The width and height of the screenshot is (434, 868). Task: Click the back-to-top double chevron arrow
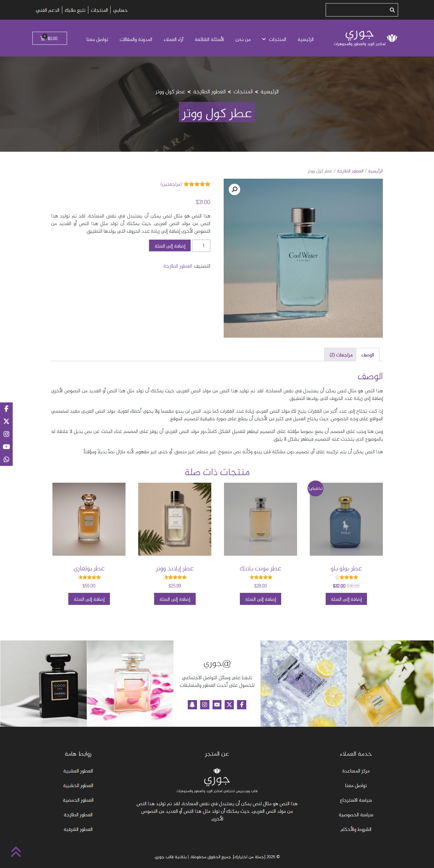[x=16, y=851]
